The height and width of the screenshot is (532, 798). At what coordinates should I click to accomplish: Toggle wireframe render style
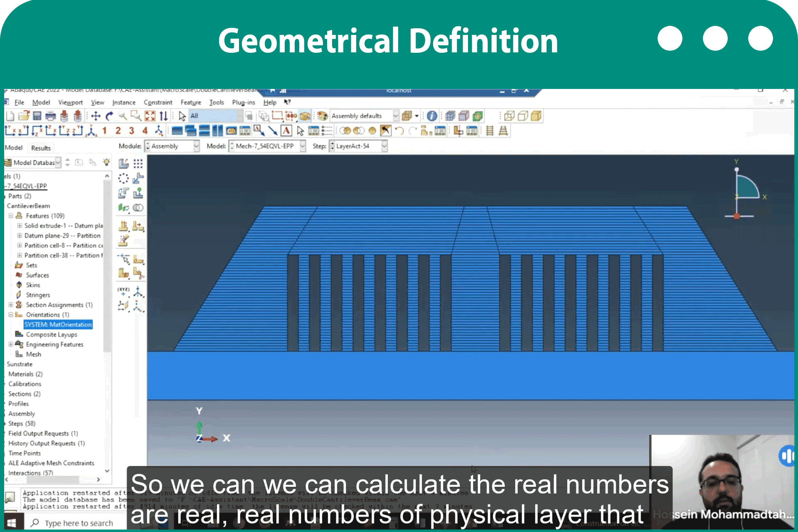pyautogui.click(x=509, y=116)
